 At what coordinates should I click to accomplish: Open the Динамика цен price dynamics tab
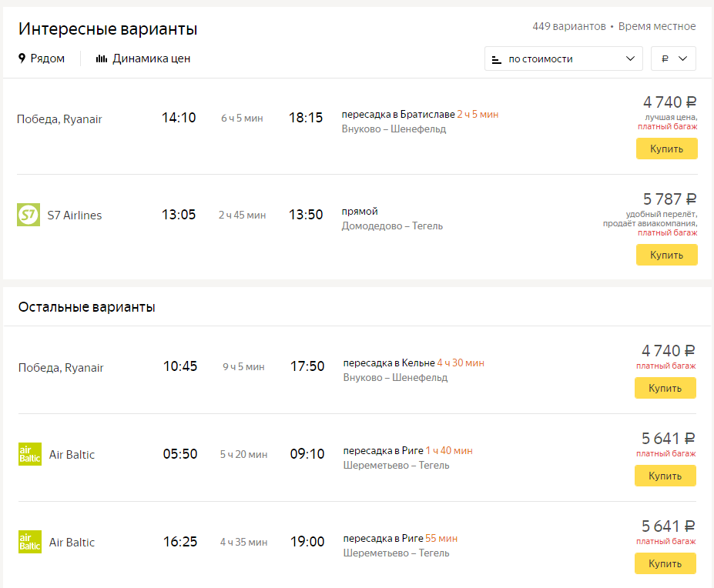[x=143, y=58]
